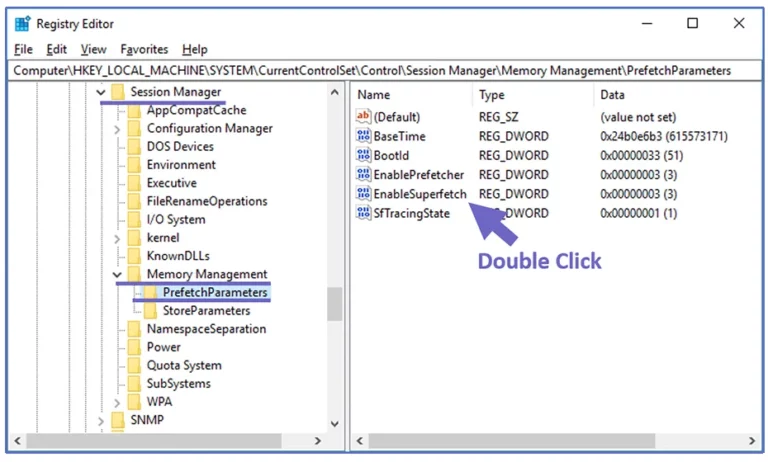
Task: Click the tree pane scroll-right arrow
Action: coord(317,440)
